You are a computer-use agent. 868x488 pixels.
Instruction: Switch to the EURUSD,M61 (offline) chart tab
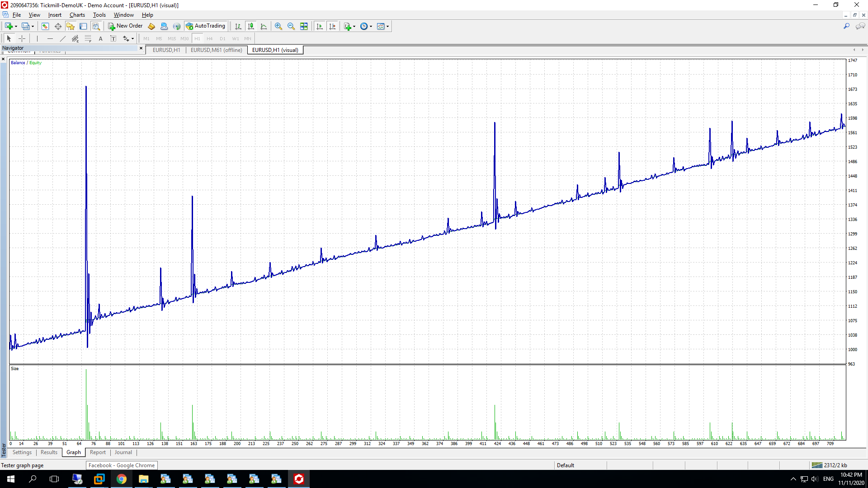pyautogui.click(x=216, y=50)
